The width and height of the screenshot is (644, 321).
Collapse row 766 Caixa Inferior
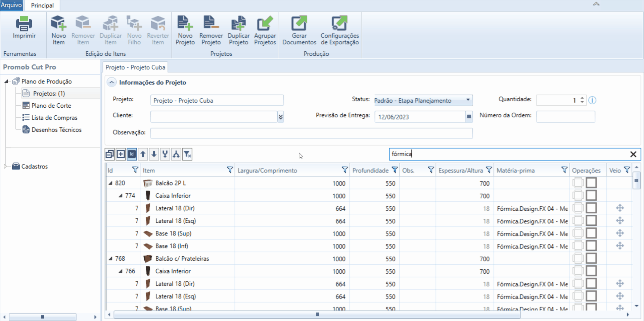tap(121, 271)
